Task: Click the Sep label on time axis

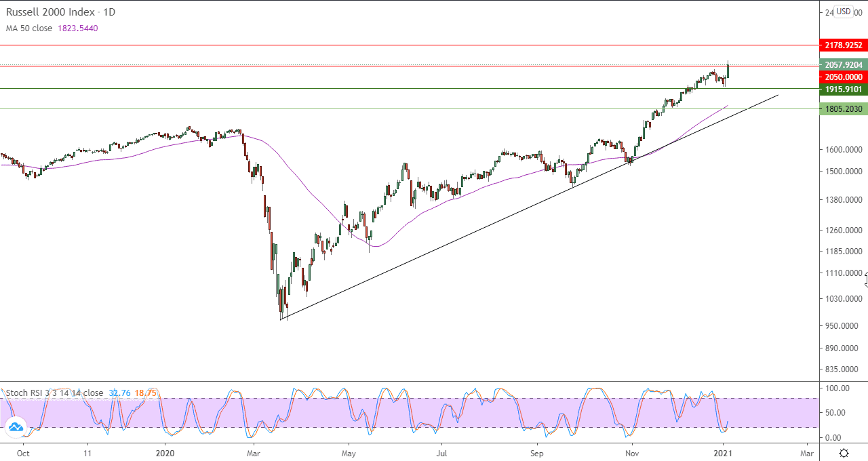Action: (537, 453)
